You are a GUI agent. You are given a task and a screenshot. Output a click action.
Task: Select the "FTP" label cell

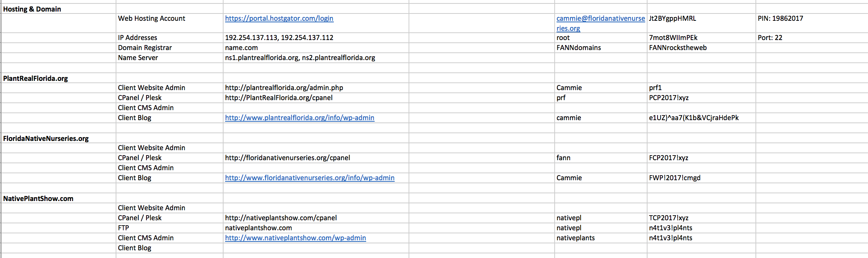[x=123, y=228]
